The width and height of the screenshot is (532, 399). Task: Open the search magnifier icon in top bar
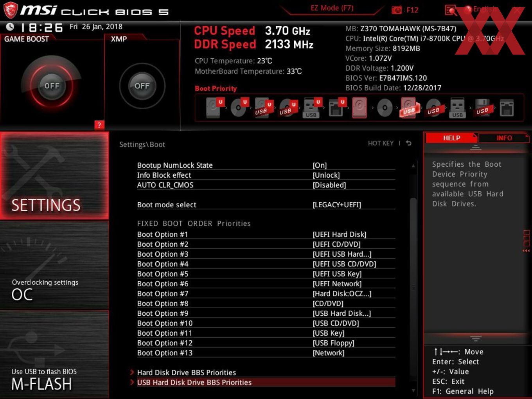[451, 10]
